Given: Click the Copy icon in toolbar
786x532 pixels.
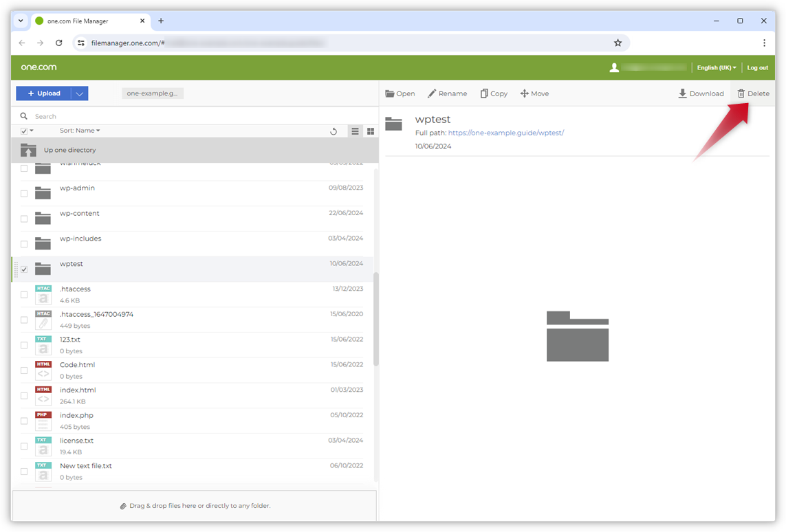Looking at the screenshot, I should [484, 93].
